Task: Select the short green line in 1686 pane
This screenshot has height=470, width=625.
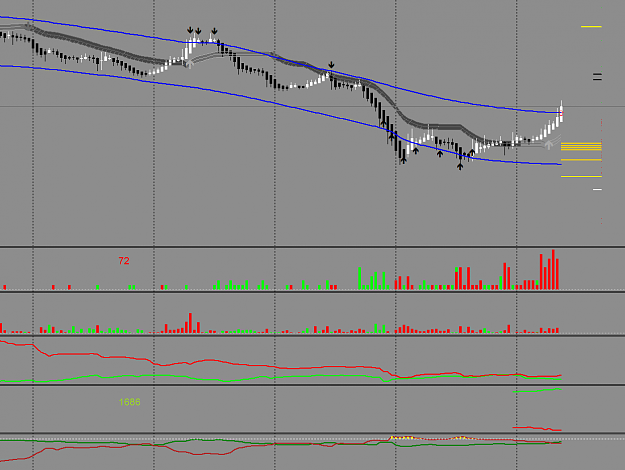Action: [537, 391]
